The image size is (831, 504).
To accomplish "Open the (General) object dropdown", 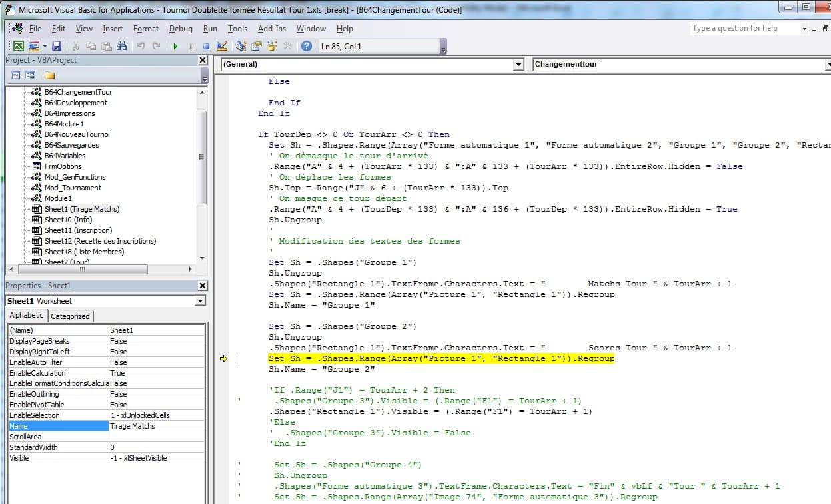I will coord(518,65).
